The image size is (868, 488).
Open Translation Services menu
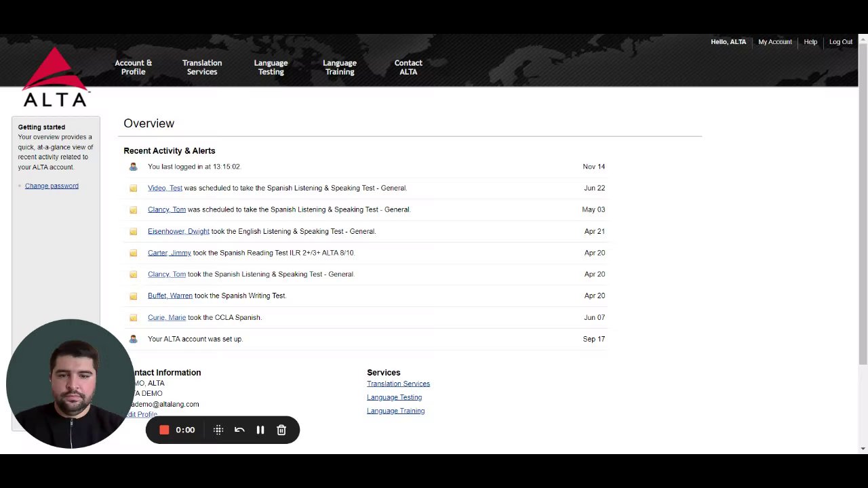(x=202, y=67)
